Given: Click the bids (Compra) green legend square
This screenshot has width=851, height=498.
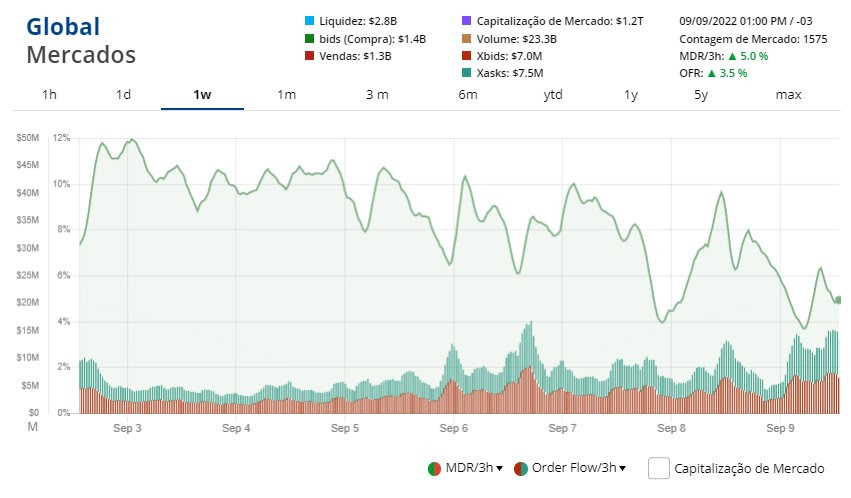Looking at the screenshot, I should 309,39.
